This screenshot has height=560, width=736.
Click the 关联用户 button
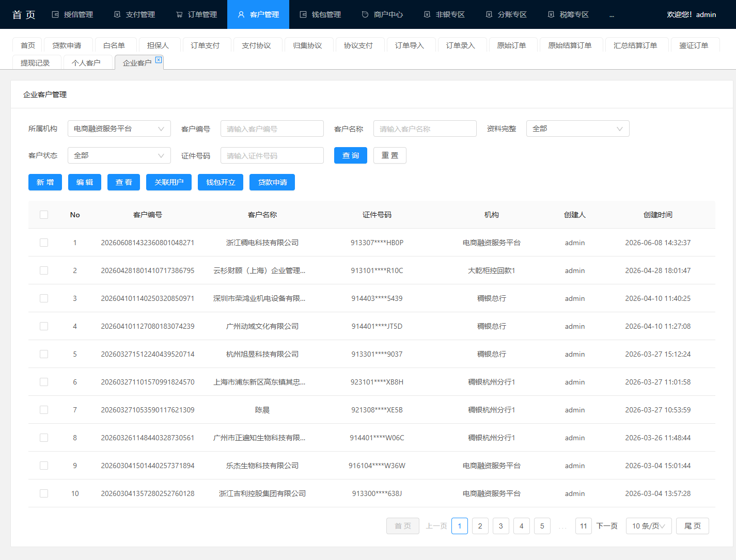[x=169, y=182]
